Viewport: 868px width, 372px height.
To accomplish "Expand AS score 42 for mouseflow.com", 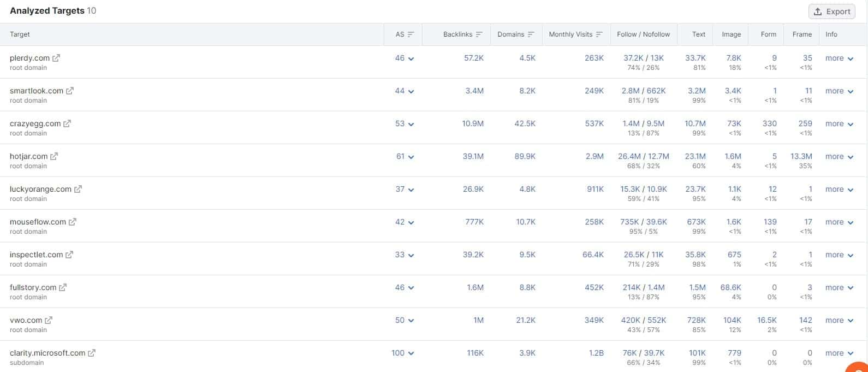I will (x=405, y=222).
